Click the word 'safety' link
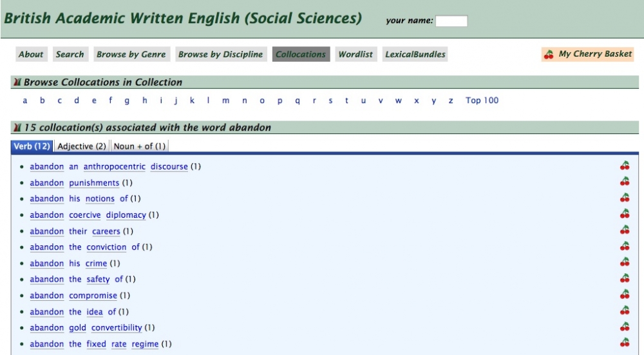 click(x=98, y=279)
